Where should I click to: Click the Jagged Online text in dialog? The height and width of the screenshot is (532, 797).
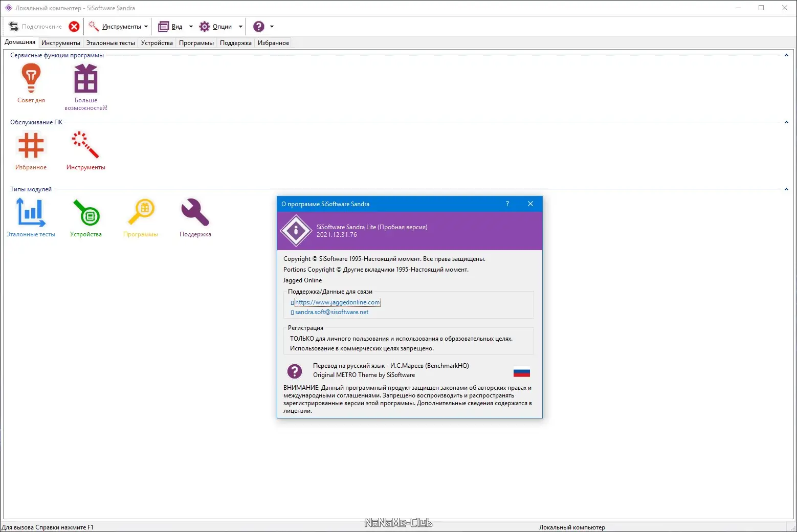(x=303, y=280)
